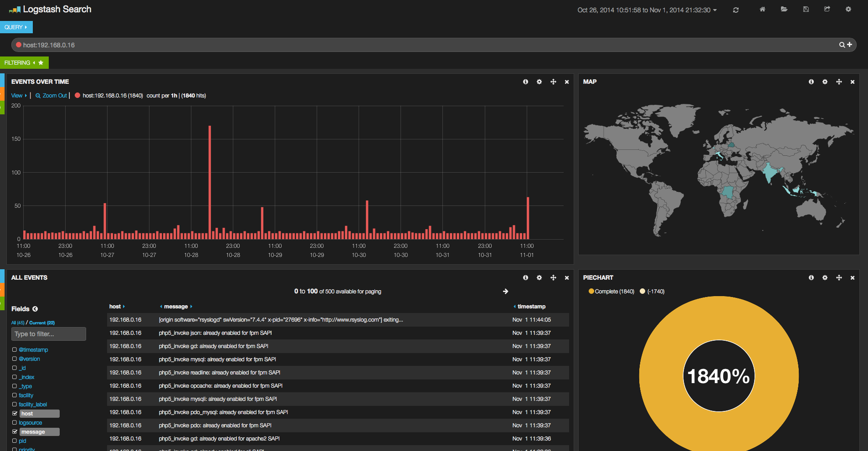Viewport: 868px width, 451px height.
Task: Click move icon on All Events panel
Action: pos(553,278)
